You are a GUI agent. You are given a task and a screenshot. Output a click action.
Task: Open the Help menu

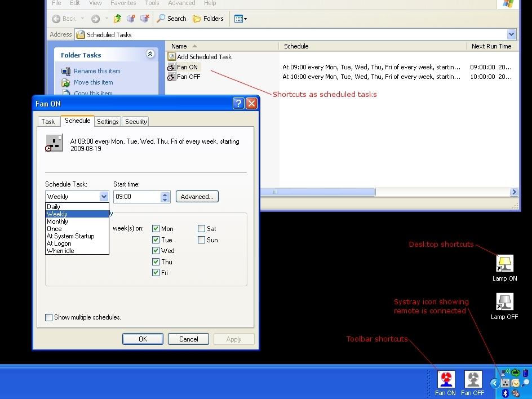coord(210,3)
